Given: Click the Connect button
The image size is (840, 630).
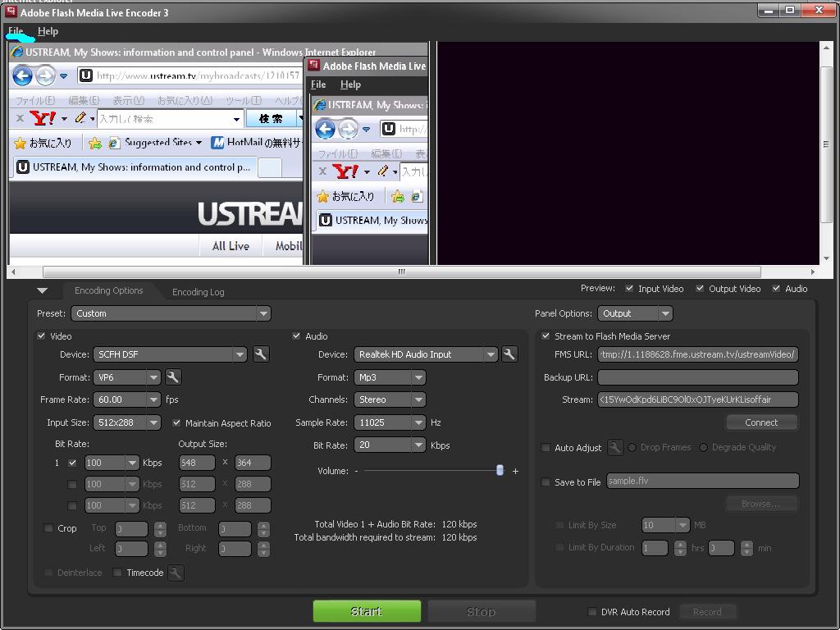Looking at the screenshot, I should coord(761,422).
